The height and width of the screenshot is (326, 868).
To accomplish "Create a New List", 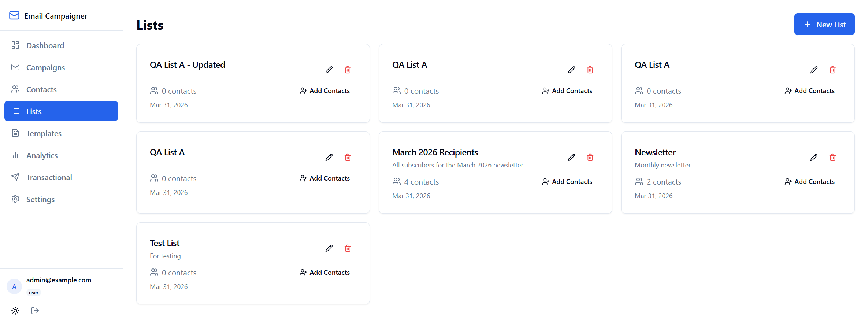I will 824,24.
